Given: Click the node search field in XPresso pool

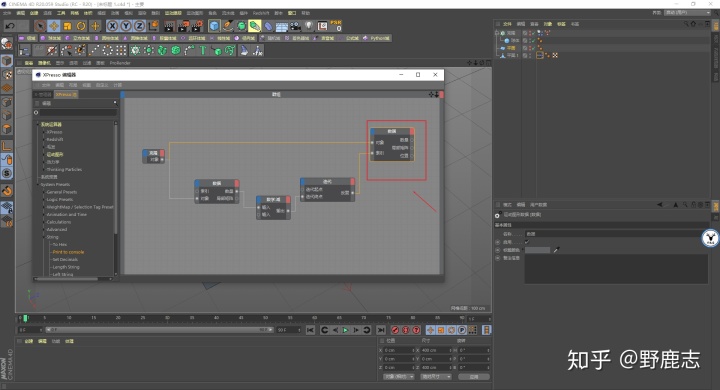Looking at the screenshot, I should [x=78, y=112].
